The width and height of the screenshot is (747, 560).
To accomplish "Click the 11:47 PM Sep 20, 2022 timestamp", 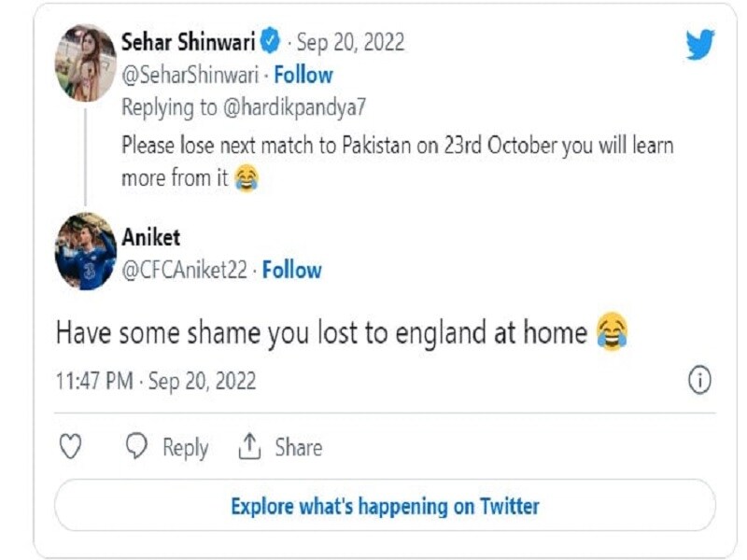I will point(156,381).
